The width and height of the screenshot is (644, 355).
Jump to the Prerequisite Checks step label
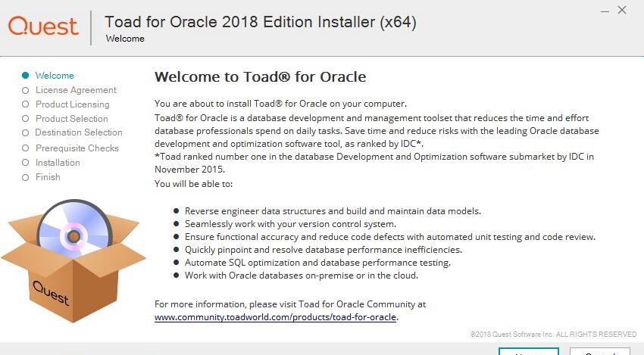77,148
